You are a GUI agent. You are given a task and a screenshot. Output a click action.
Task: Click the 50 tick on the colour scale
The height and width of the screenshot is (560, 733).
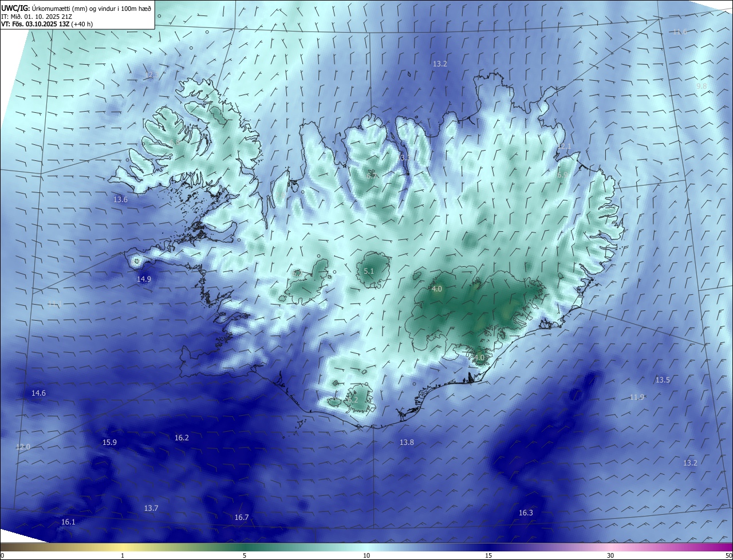728,555
